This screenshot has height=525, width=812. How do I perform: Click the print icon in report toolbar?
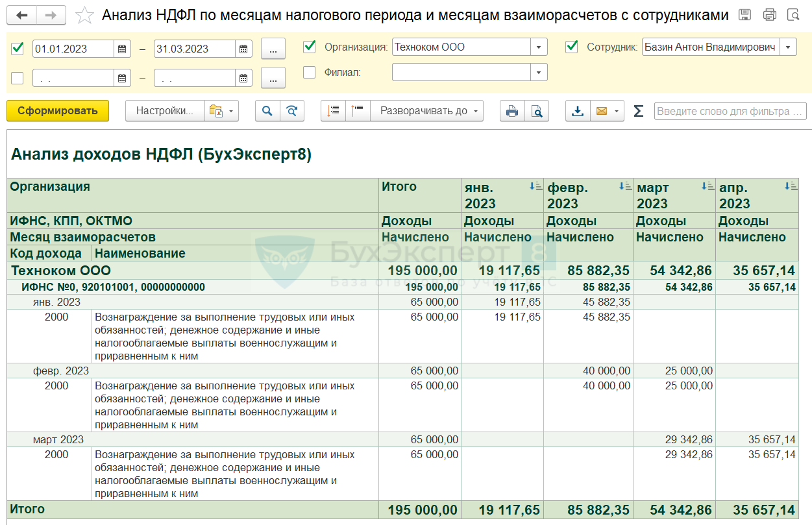[x=512, y=111]
